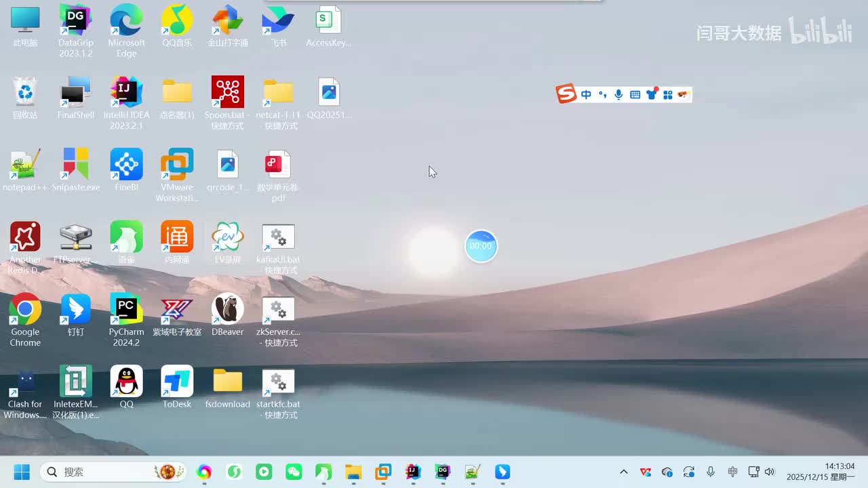Select the Snipaste.exe desktop icon
Image resolution: width=868 pixels, height=488 pixels.
click(76, 170)
